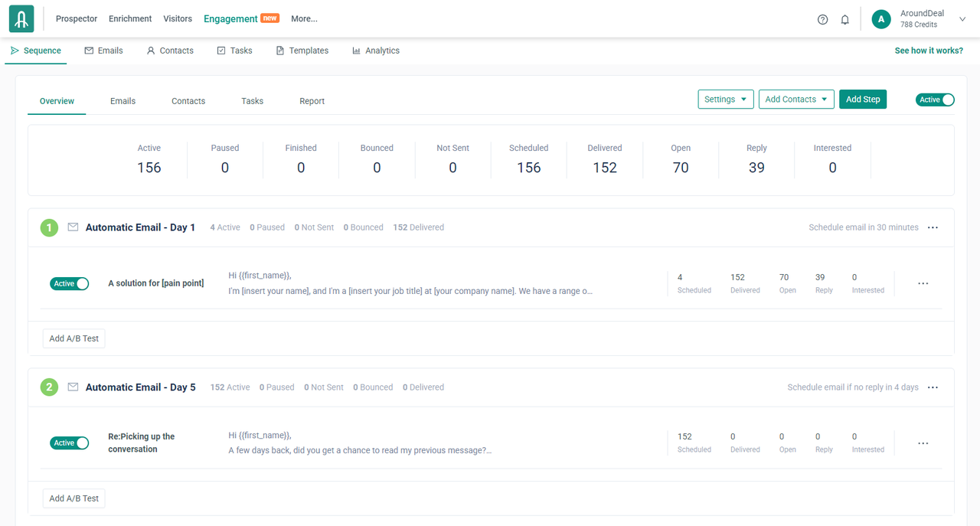Open the help question mark icon
980x526 pixels.
(822, 20)
